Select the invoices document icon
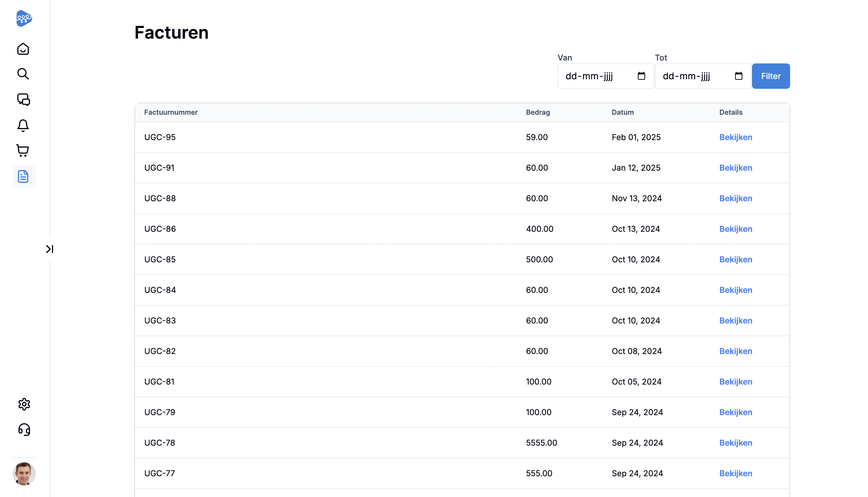The width and height of the screenshot is (868, 497). pos(24,176)
